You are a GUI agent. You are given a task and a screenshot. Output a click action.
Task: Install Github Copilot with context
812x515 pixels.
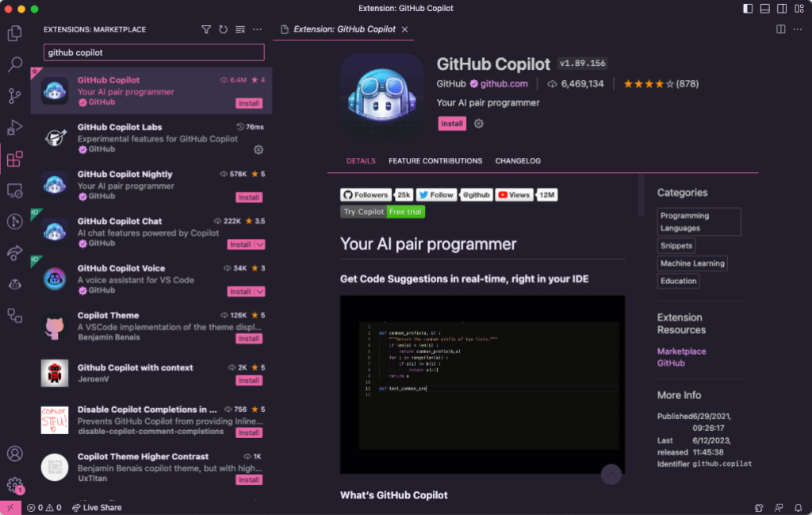pos(249,381)
